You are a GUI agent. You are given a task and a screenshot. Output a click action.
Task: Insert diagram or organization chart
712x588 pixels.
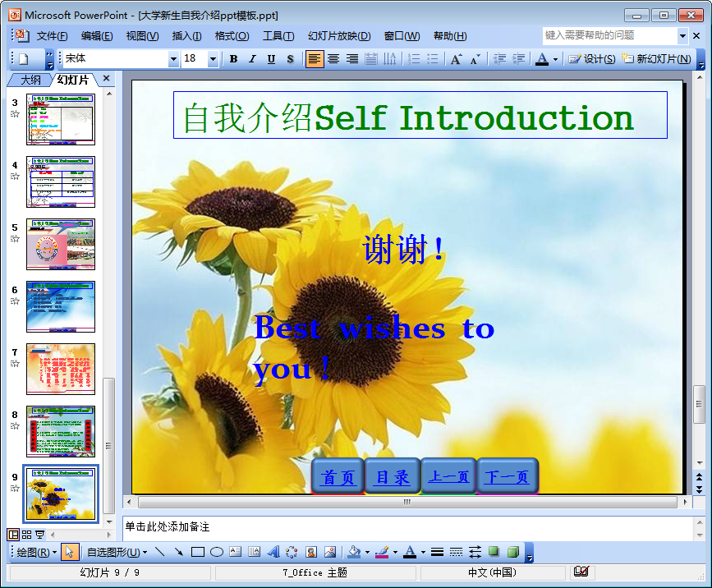[292, 552]
